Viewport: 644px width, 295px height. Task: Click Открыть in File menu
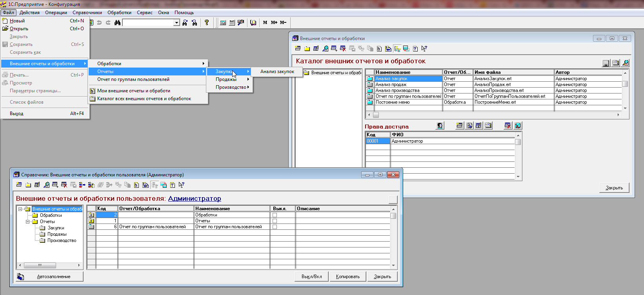(45, 29)
